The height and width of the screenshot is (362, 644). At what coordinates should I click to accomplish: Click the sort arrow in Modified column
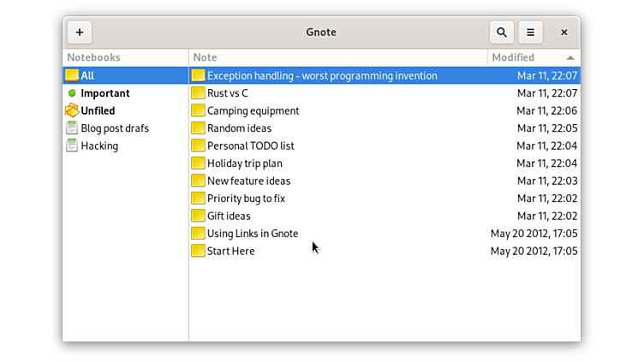point(570,57)
